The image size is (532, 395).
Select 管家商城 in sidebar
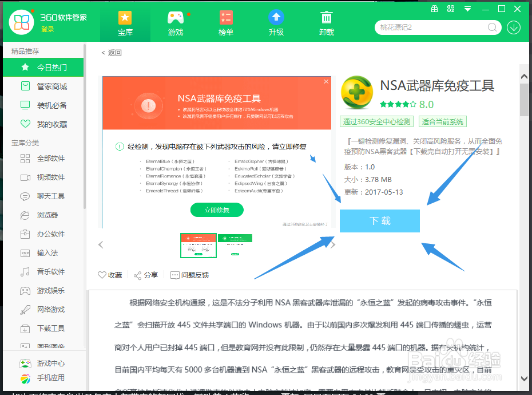43,86
